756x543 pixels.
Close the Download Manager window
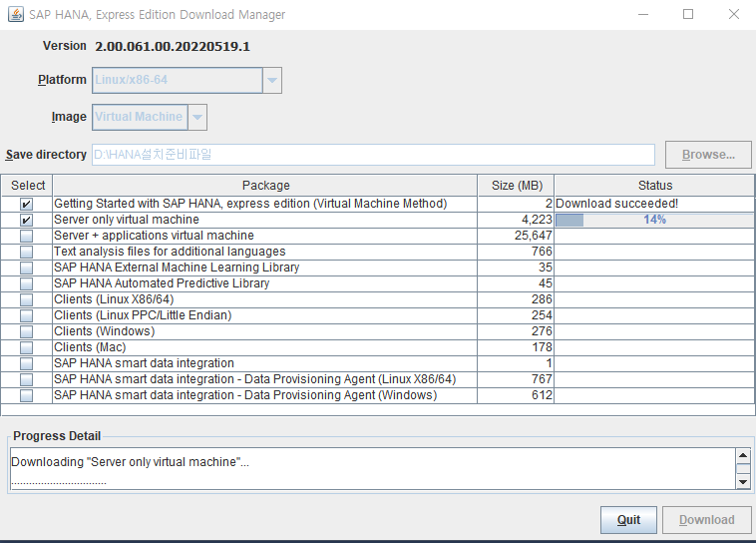[x=733, y=15]
